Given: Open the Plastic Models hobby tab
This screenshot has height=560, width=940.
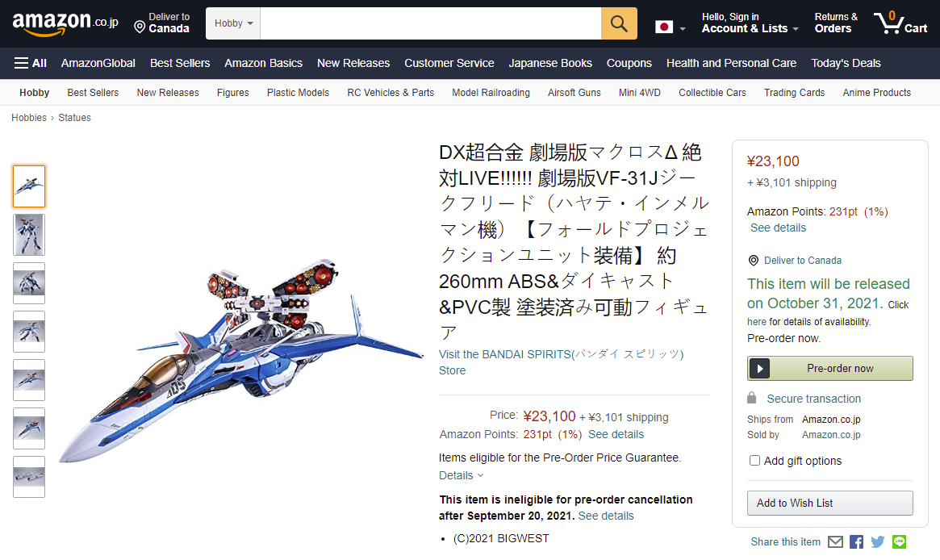Looking at the screenshot, I should [x=298, y=92].
